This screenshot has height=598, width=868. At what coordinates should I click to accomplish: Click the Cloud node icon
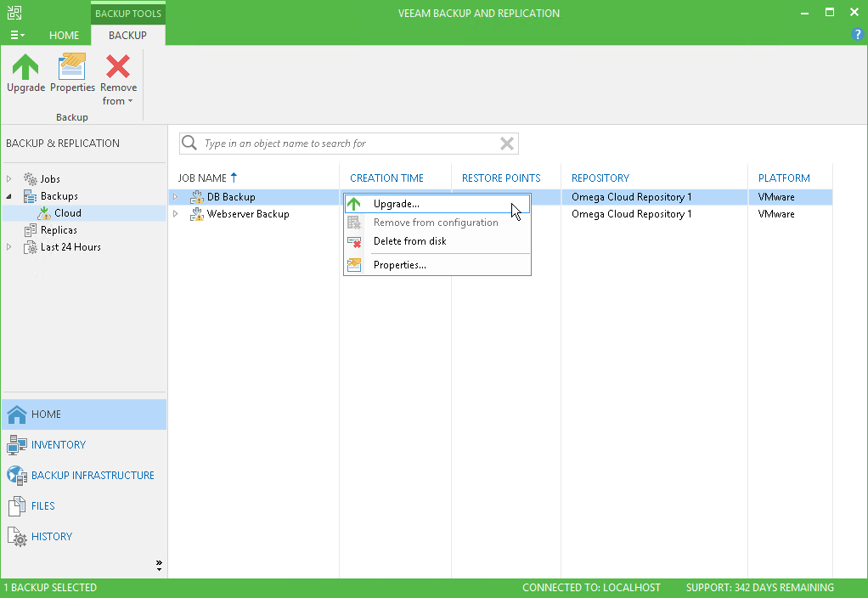44,213
